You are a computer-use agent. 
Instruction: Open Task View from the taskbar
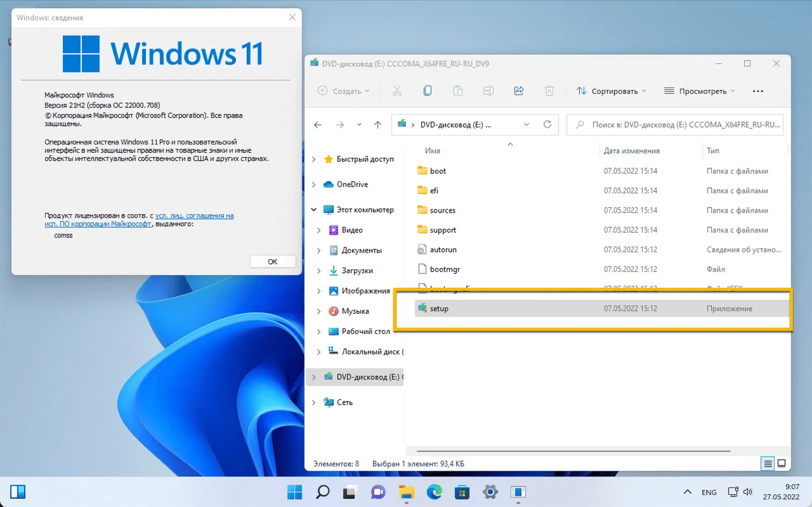[350, 492]
